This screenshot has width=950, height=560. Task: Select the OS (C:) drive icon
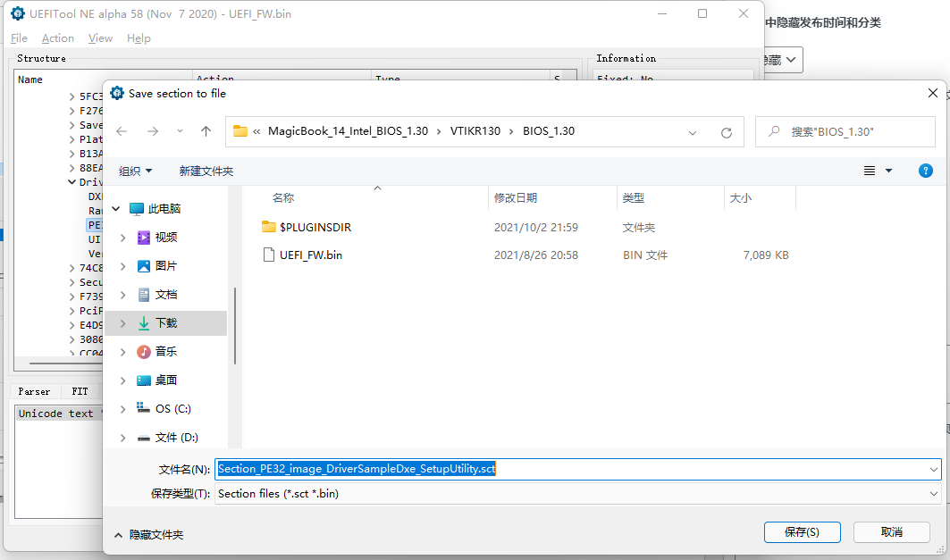pos(144,408)
